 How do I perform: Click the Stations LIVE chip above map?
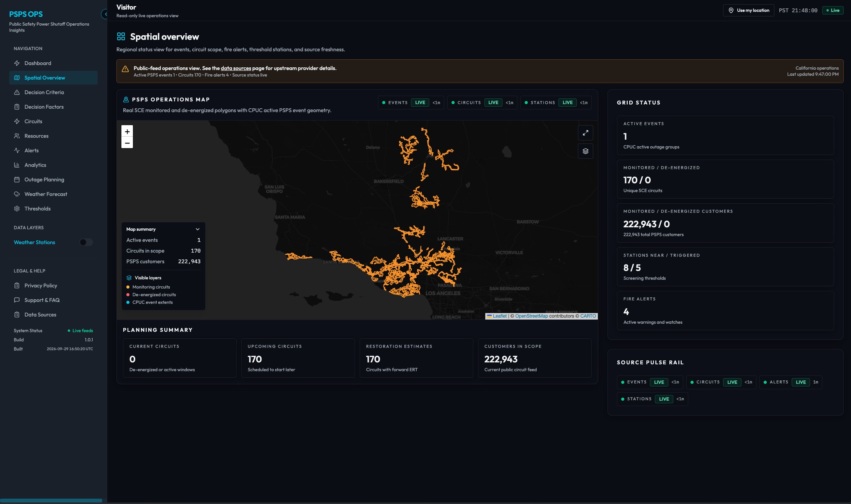point(556,103)
